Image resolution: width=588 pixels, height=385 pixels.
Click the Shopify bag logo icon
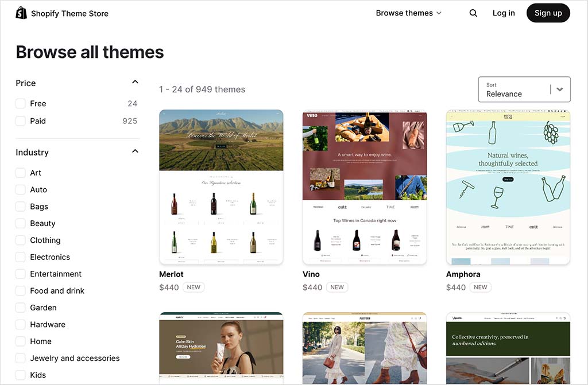pos(21,13)
